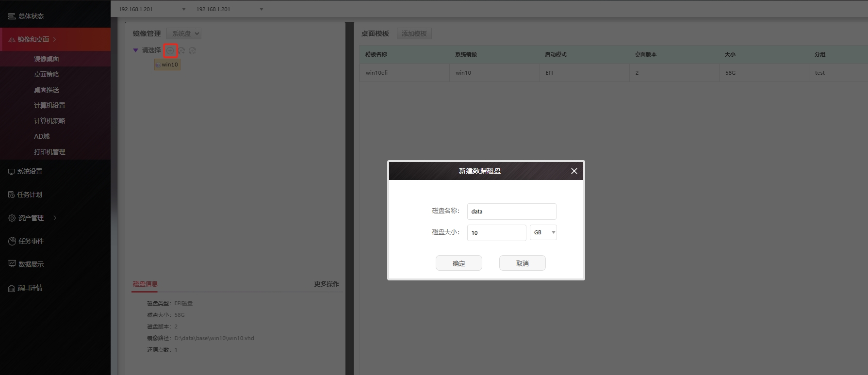Close the 新建数据磁盘 dialog with X
This screenshot has width=868, height=375.
[574, 171]
